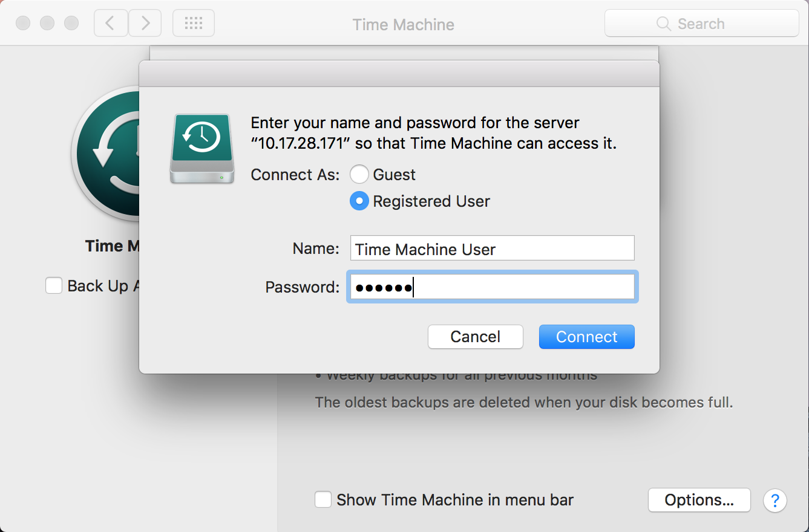The width and height of the screenshot is (809, 532).
Task: Click the "Connect As:" label
Action: [295, 175]
